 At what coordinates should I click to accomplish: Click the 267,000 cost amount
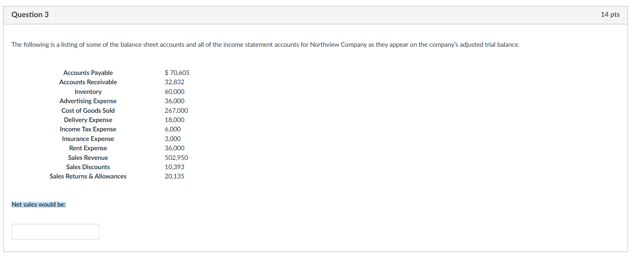point(176,111)
